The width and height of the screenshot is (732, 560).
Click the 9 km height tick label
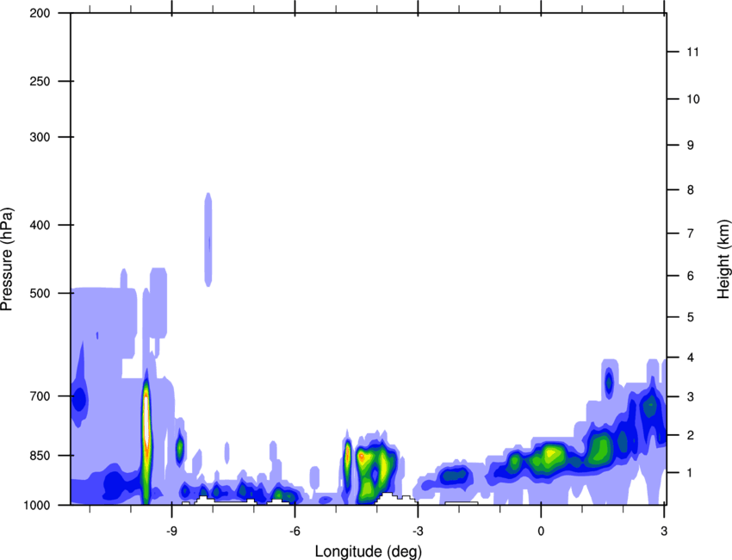click(x=691, y=145)
